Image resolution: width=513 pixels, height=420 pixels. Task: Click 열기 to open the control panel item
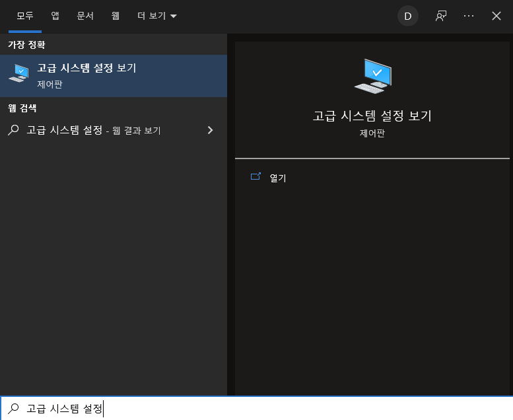[278, 178]
